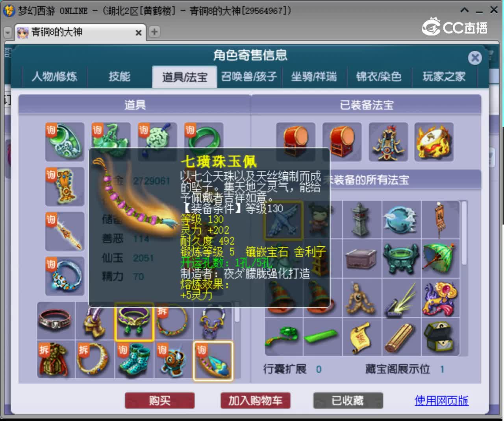Select the green umbrella treasure

(x=441, y=259)
